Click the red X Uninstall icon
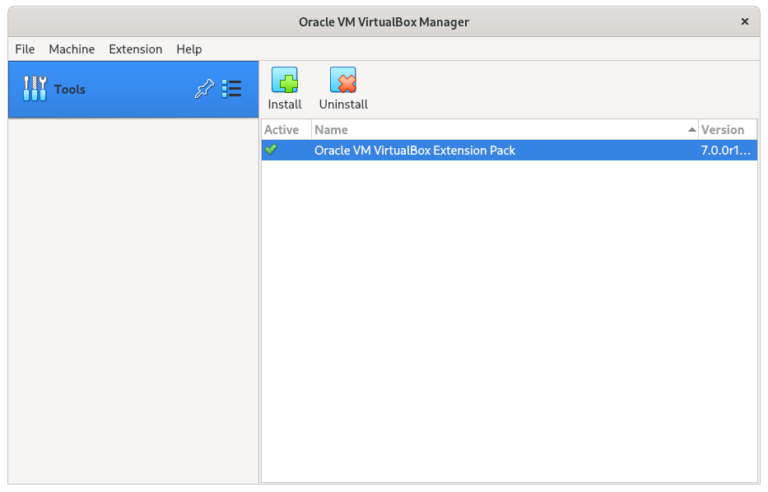Image resolution: width=768 pixels, height=492 pixels. (343, 81)
